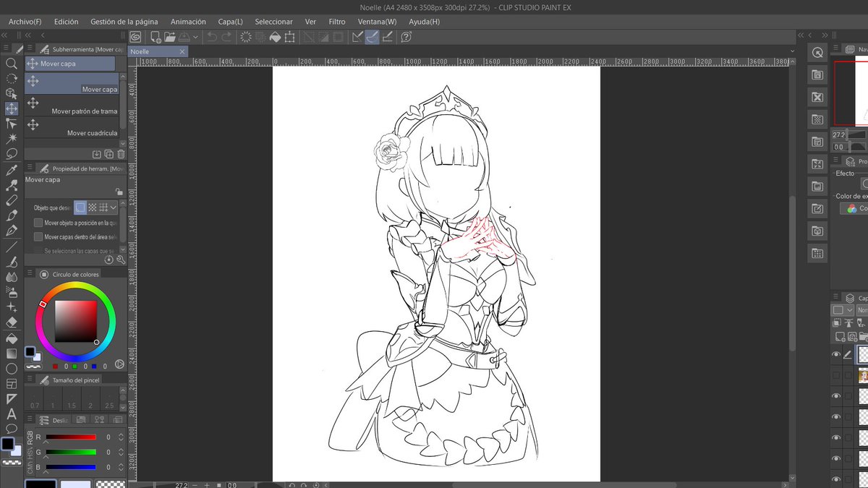Select the Blend droplets tool
Image resolution: width=868 pixels, height=488 pixels.
click(12, 277)
